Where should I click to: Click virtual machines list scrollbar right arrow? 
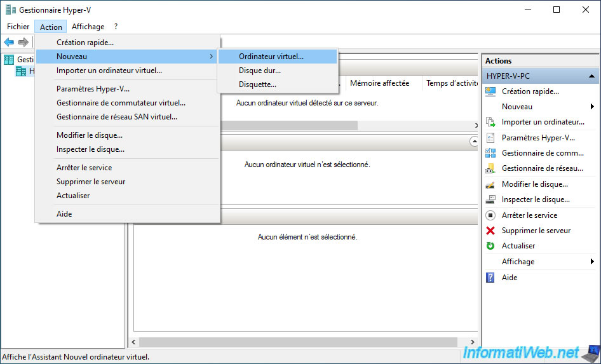click(476, 126)
